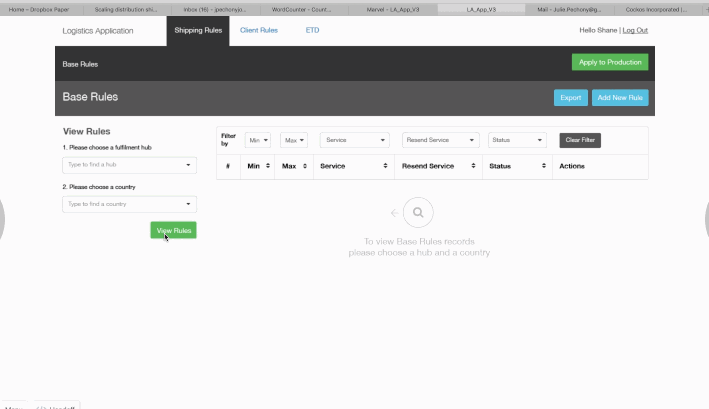Click the Clear Filter button
Image resolution: width=709 pixels, height=409 pixels.
(x=580, y=140)
